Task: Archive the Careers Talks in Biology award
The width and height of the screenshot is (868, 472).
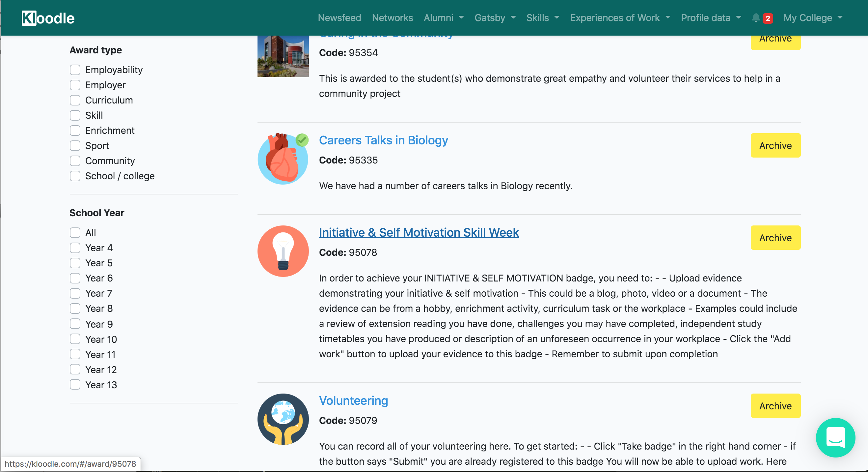Action: (775, 145)
